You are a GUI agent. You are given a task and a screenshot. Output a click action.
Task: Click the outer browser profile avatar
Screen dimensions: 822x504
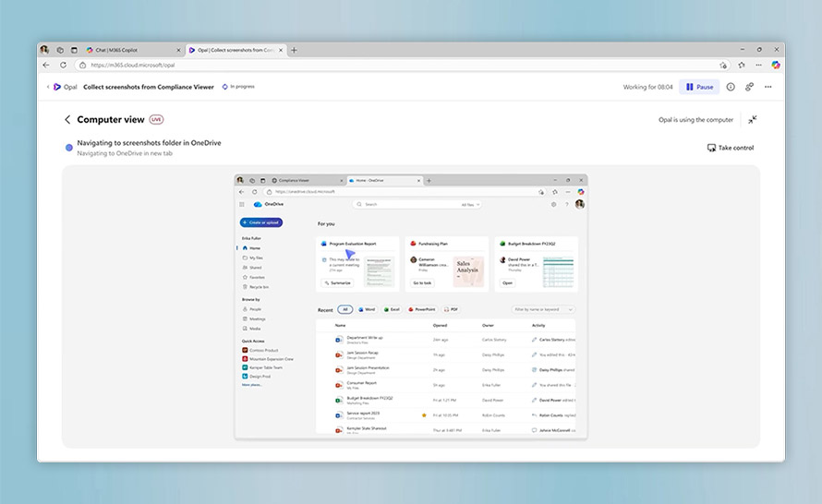[44, 50]
